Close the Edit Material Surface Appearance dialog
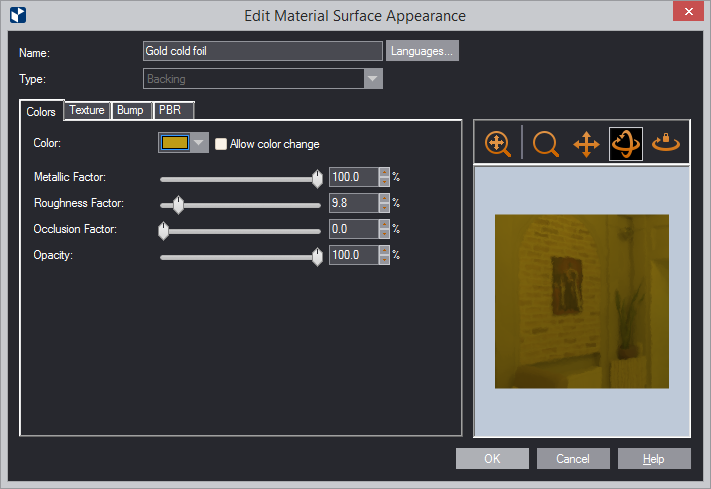 tap(688, 11)
